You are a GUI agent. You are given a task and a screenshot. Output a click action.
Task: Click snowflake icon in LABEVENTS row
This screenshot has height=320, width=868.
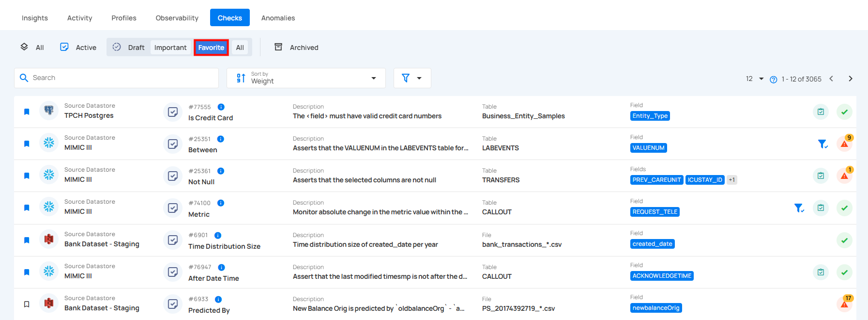49,143
